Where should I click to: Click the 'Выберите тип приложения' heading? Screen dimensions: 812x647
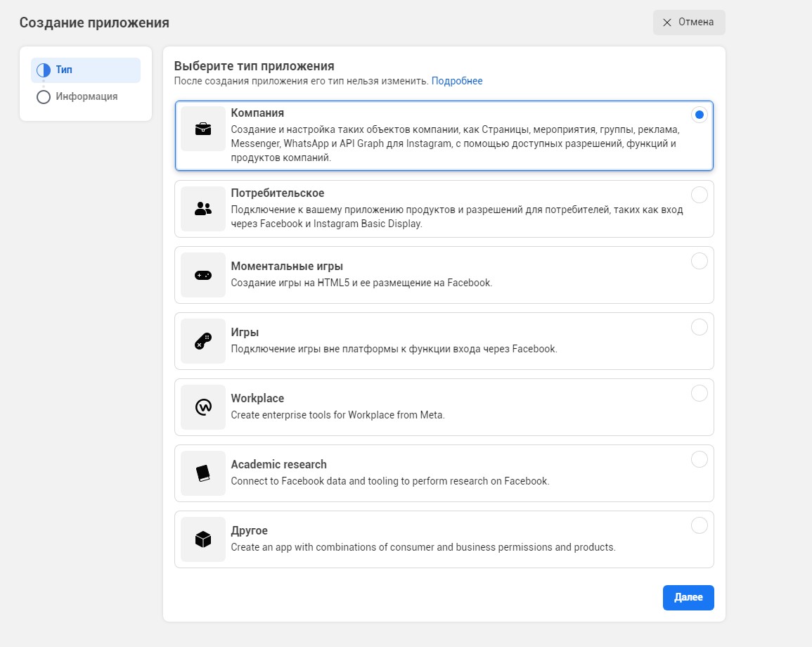[254, 66]
